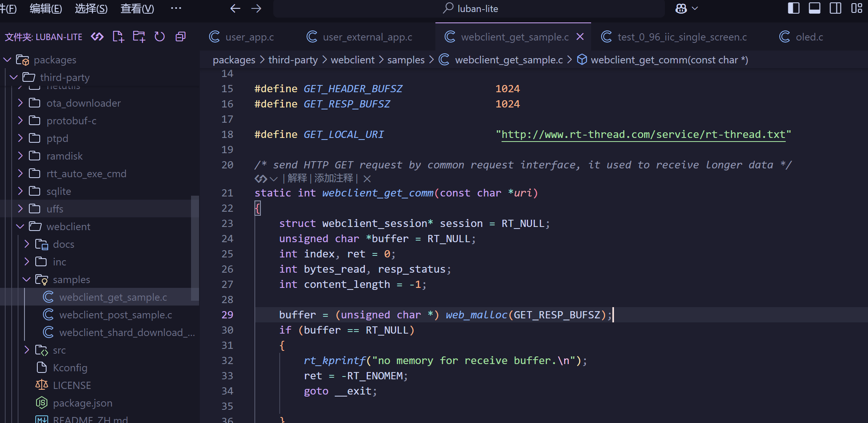Click the package.json file icon
Image resolution: width=868 pixels, height=423 pixels.
point(42,403)
